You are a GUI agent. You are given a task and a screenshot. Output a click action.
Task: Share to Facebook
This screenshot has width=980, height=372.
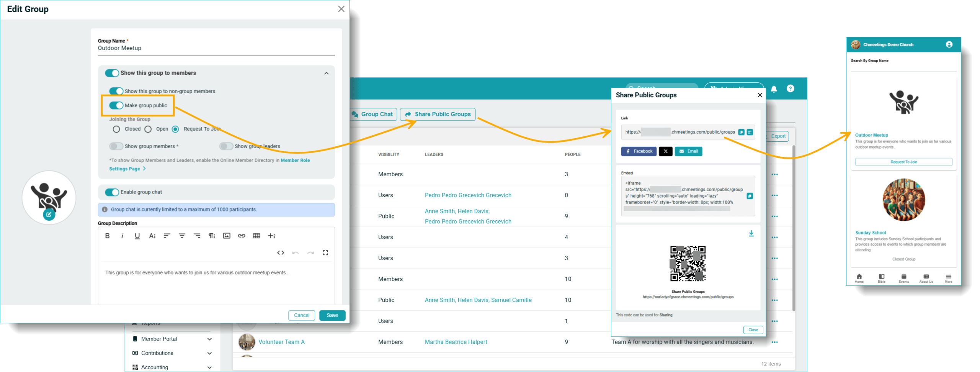639,151
